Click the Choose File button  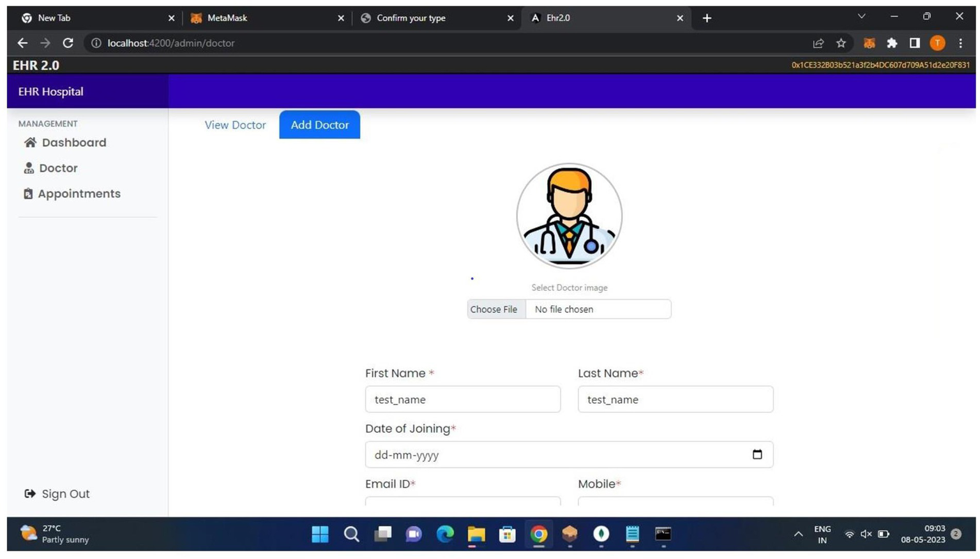494,309
